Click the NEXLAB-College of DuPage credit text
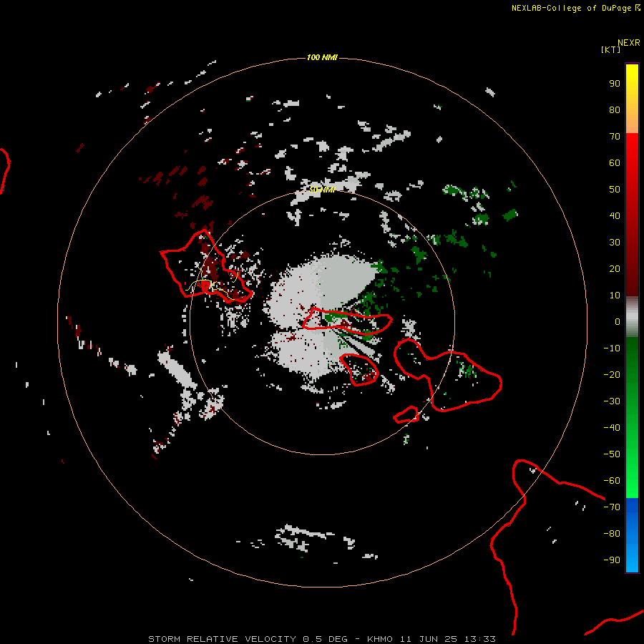 571,8
